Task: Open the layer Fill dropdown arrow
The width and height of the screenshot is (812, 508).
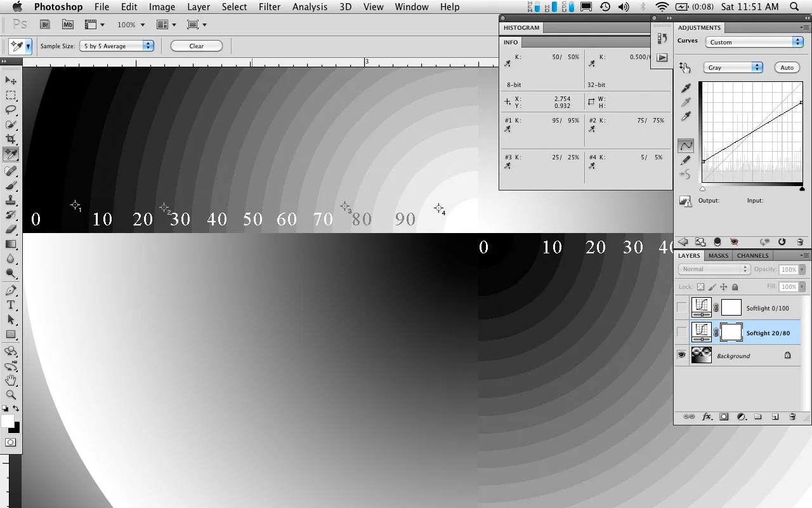Action: click(801, 287)
